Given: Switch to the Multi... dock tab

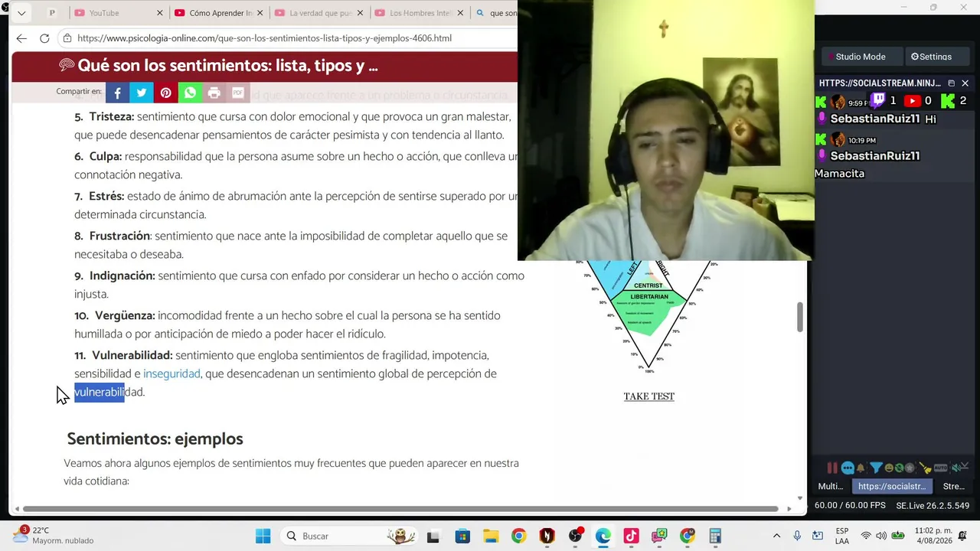Looking at the screenshot, I should [x=831, y=486].
